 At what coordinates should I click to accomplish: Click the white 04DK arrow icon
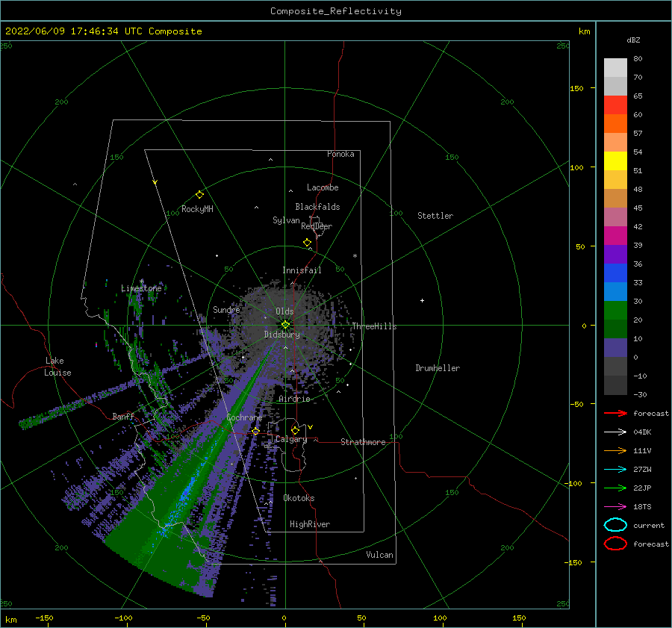point(615,432)
